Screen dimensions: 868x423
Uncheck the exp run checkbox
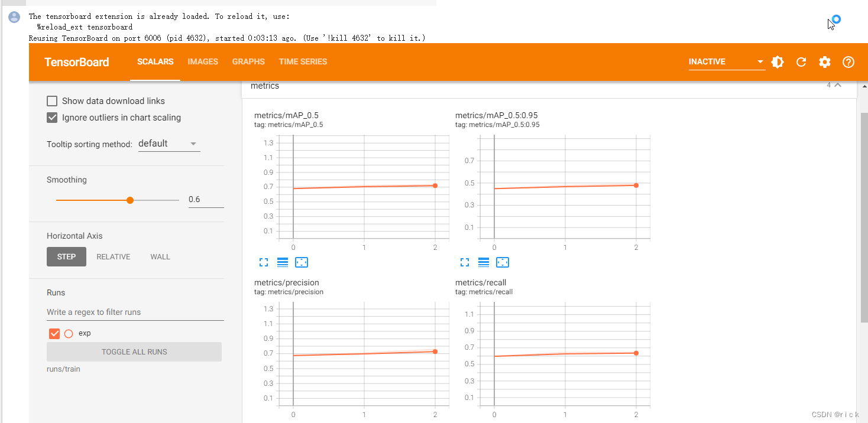(x=54, y=334)
